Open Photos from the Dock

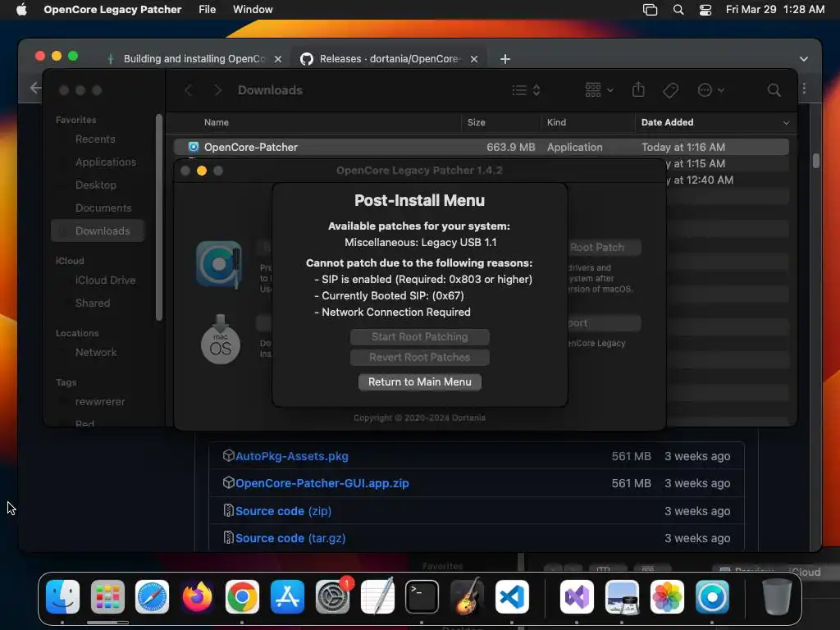point(667,597)
